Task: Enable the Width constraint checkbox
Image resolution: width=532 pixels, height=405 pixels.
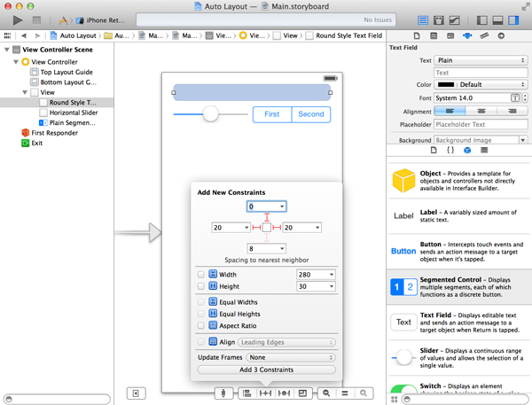Action: point(201,274)
